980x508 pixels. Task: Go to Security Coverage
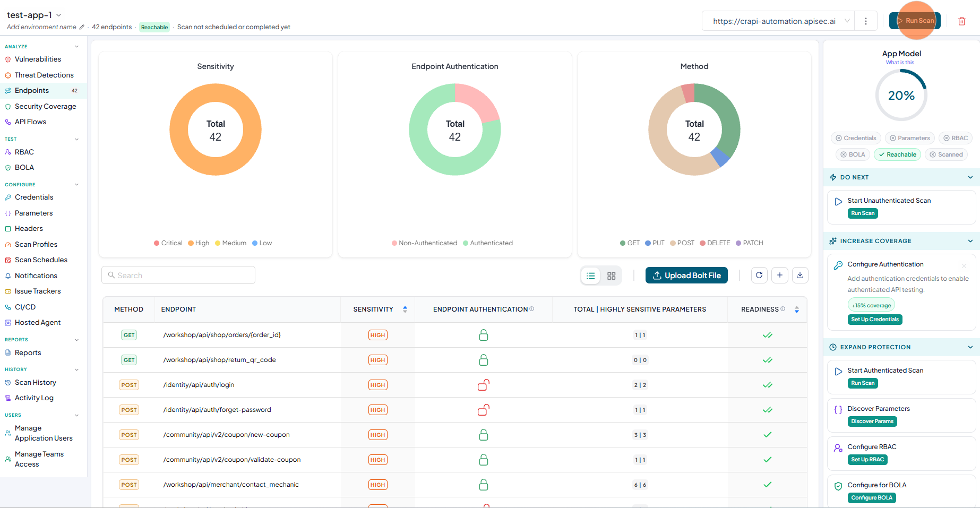point(45,106)
